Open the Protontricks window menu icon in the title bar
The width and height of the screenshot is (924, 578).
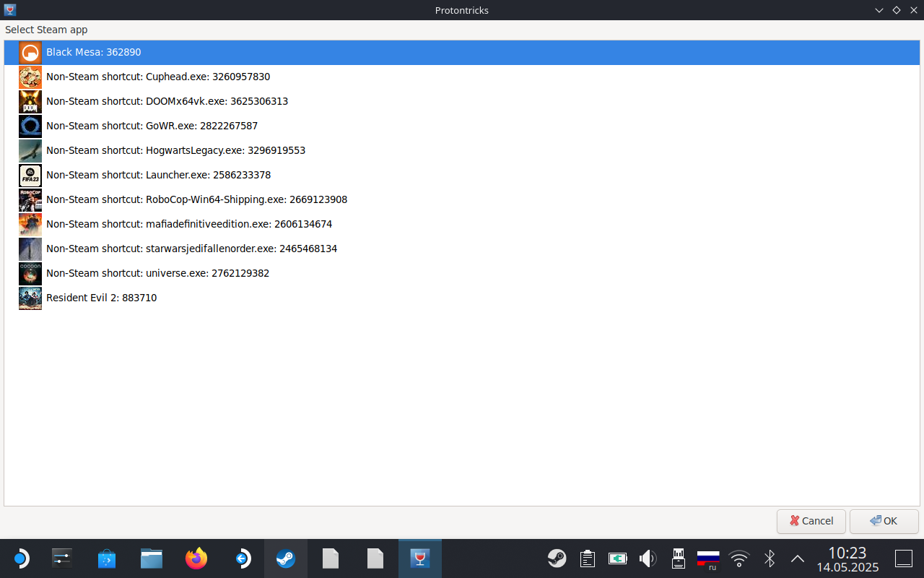pyautogui.click(x=9, y=10)
